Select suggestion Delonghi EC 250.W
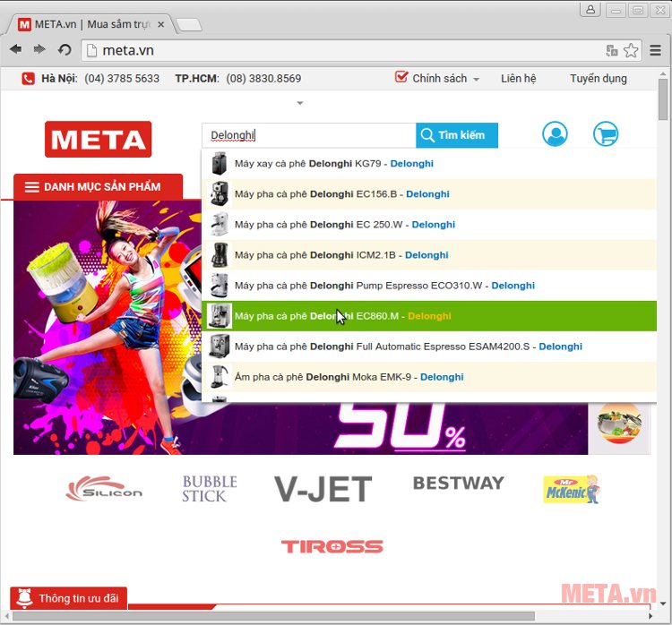672x625 pixels. 429,225
